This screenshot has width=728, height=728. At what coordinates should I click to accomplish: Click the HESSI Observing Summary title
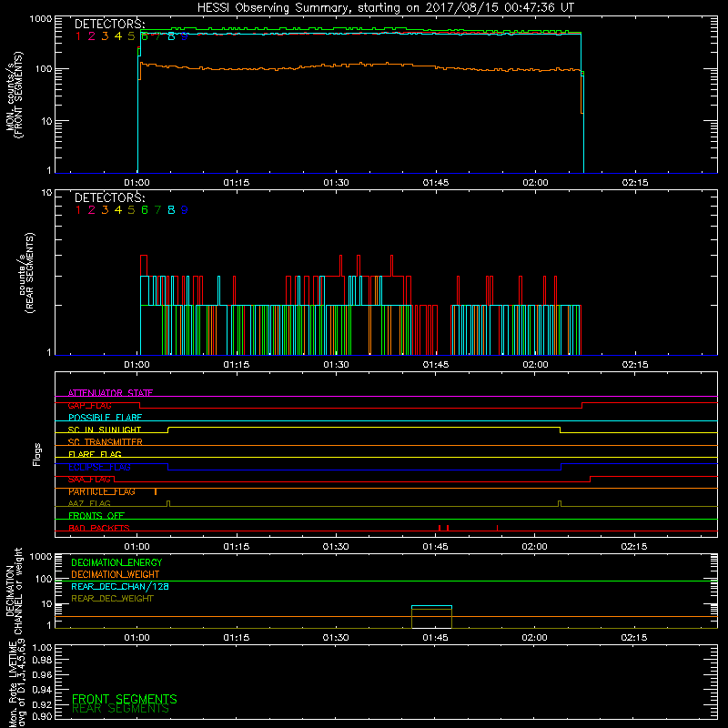(385, 7)
